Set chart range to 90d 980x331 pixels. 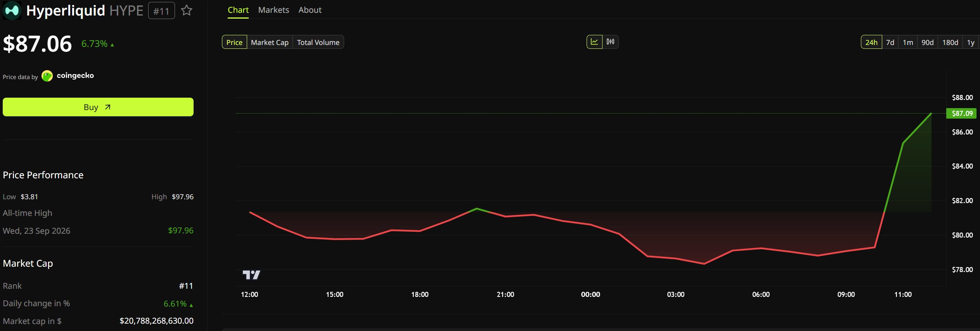tap(928, 42)
